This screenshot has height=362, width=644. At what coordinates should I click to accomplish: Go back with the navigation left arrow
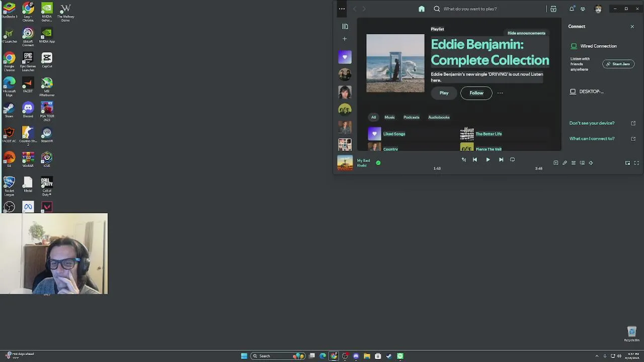coord(355,9)
